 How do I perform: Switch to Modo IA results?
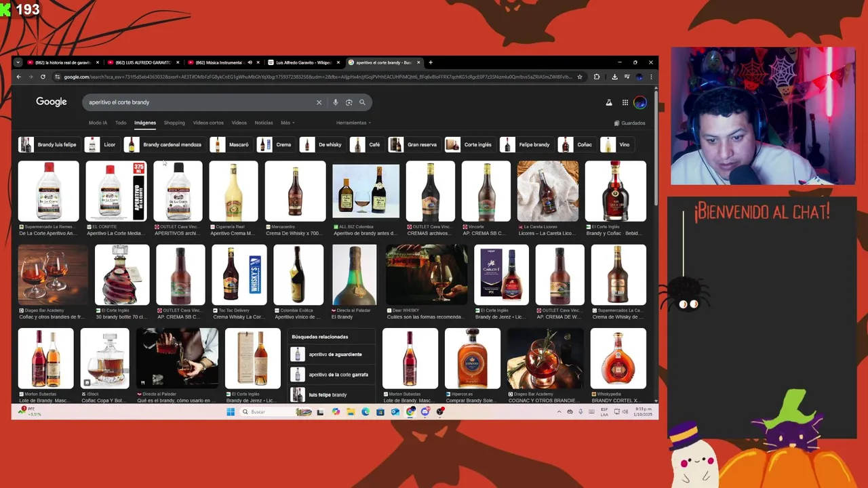pyautogui.click(x=98, y=123)
